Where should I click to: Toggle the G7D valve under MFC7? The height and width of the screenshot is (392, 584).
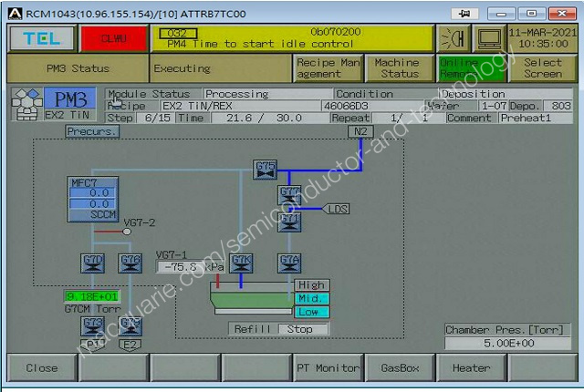[93, 263]
